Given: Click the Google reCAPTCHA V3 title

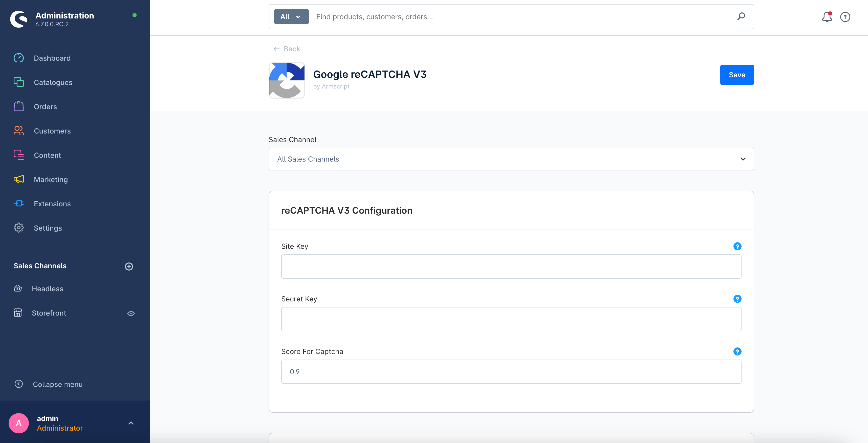Looking at the screenshot, I should [x=370, y=74].
